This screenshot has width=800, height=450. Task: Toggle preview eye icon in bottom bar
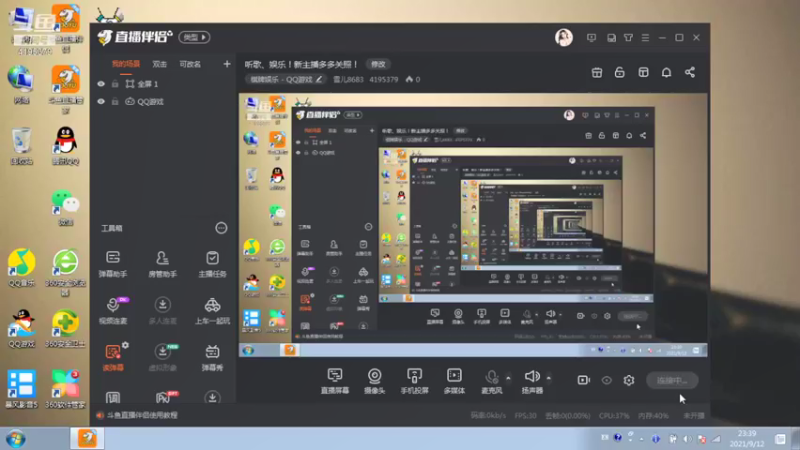(x=606, y=380)
